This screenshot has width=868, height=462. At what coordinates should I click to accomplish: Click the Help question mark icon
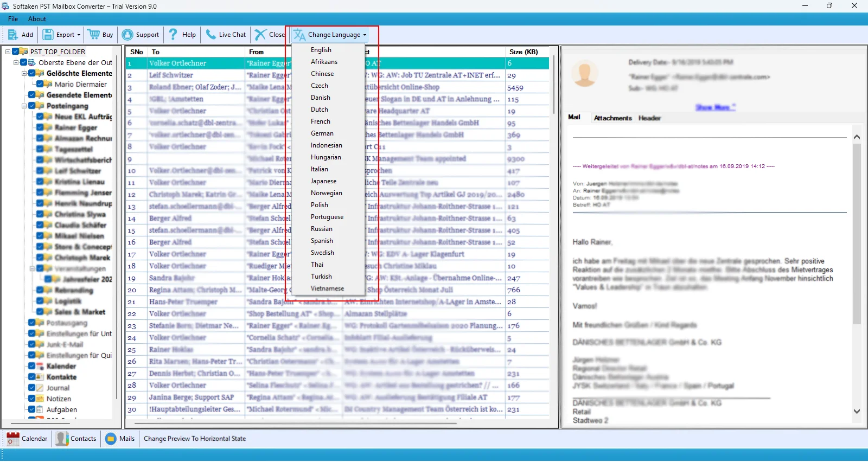[173, 35]
